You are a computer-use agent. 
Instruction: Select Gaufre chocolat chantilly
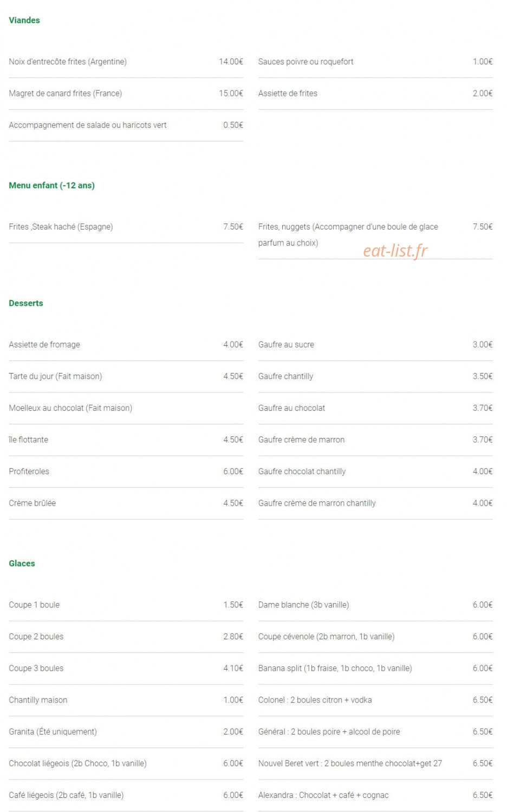(302, 472)
